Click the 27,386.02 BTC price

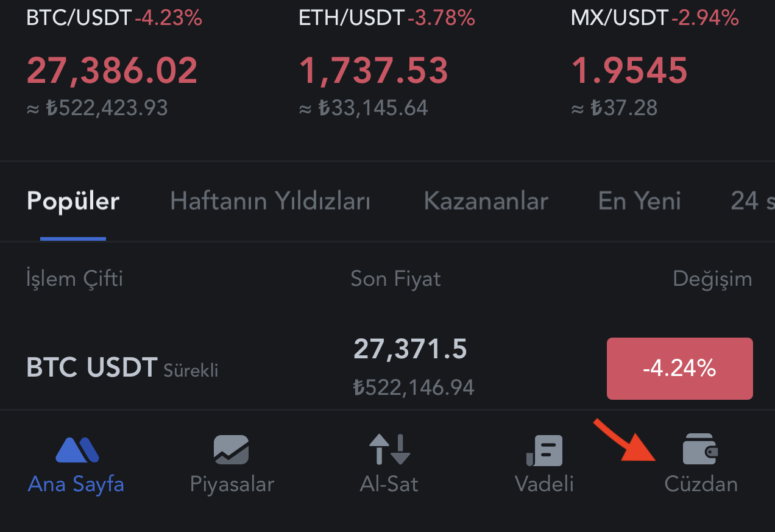[x=112, y=70]
